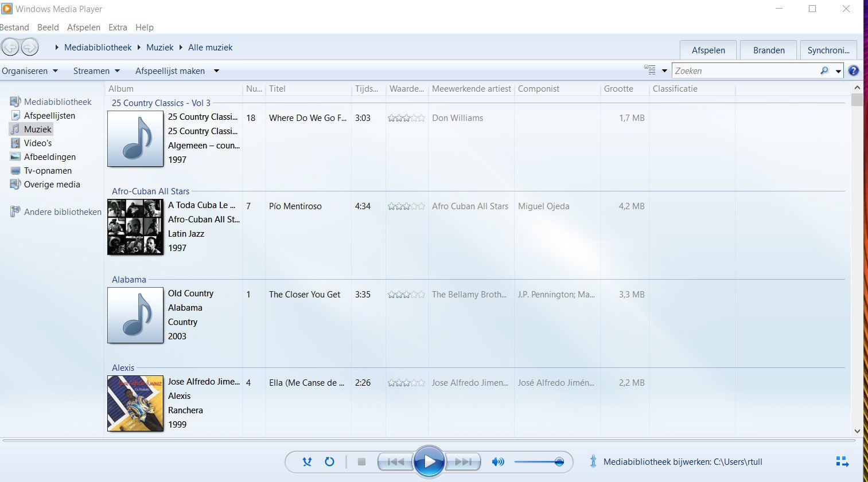Image resolution: width=868 pixels, height=482 pixels.
Task: Start playback with the Play button
Action: click(x=429, y=462)
